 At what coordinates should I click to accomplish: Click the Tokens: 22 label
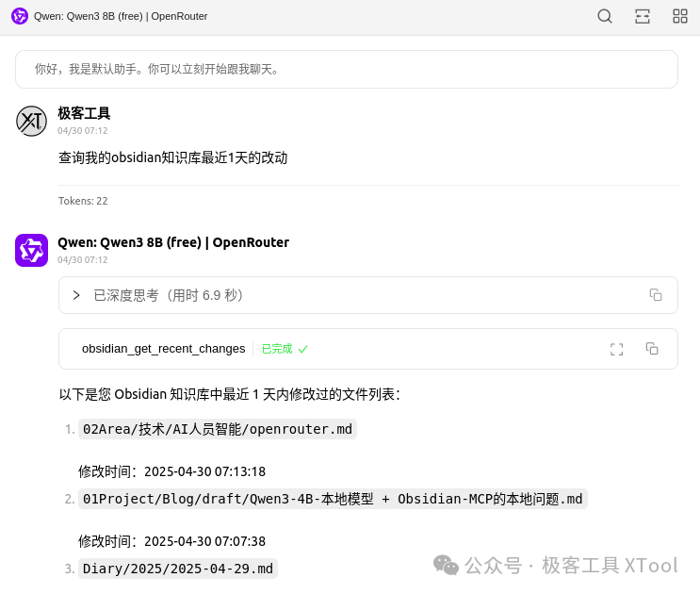point(83,201)
